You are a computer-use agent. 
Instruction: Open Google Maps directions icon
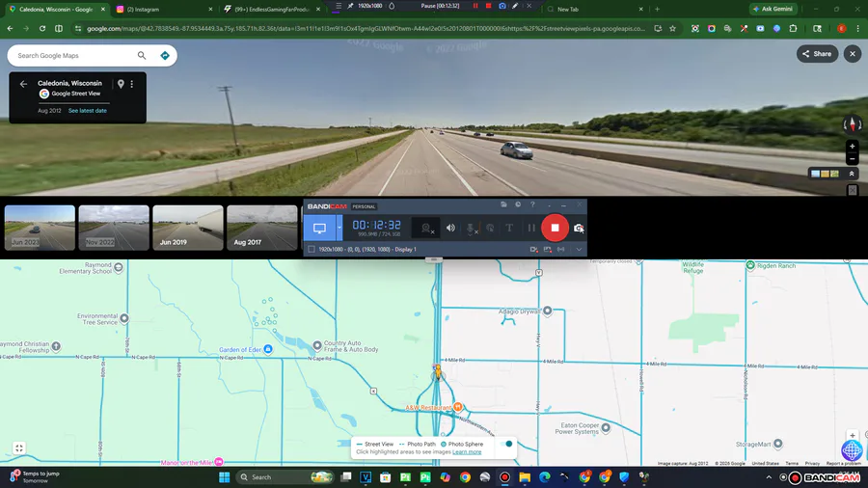[x=164, y=55]
